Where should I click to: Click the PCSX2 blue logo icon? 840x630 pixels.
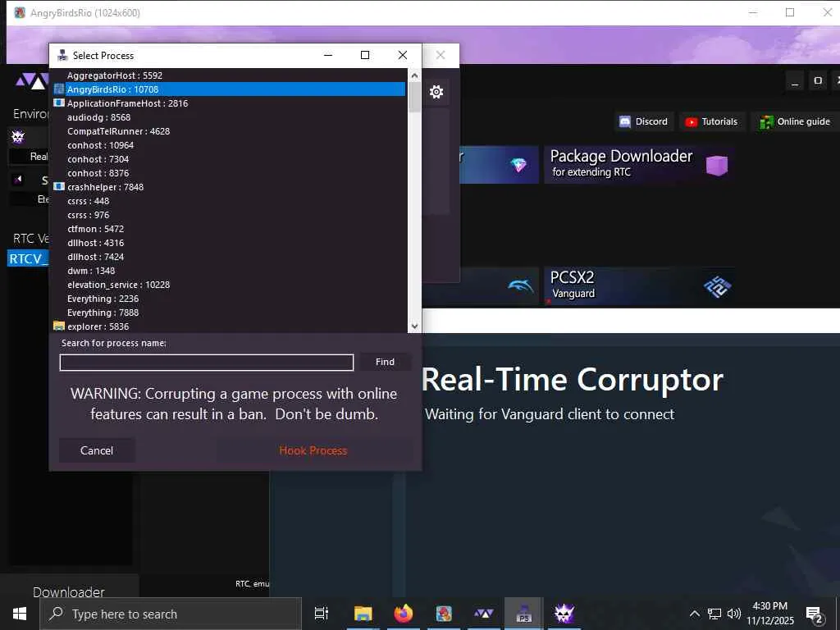717,286
